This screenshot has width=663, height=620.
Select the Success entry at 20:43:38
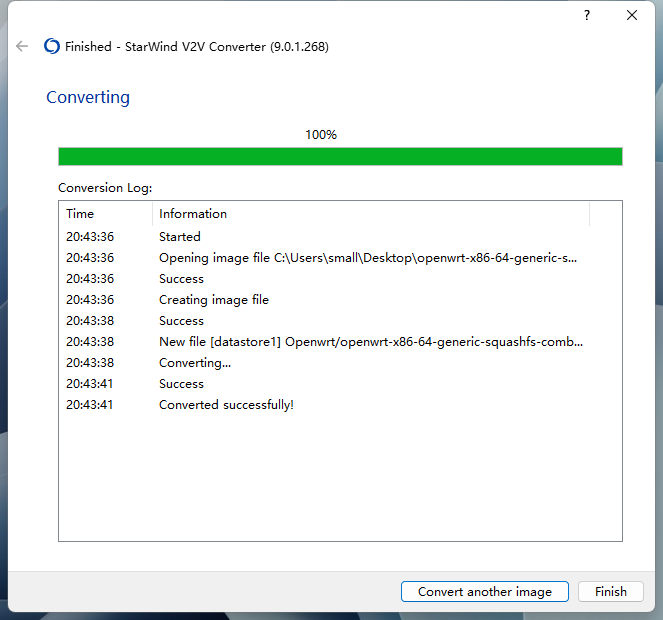click(x=181, y=321)
